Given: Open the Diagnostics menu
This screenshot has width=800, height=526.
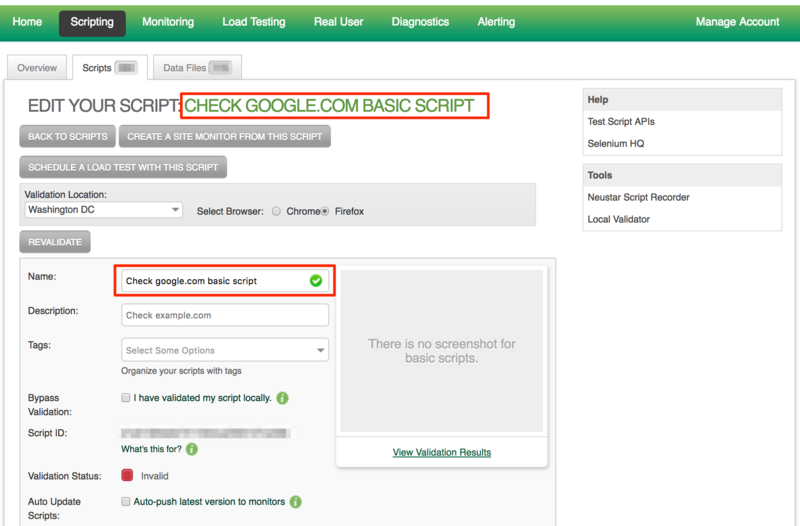Looking at the screenshot, I should [420, 22].
